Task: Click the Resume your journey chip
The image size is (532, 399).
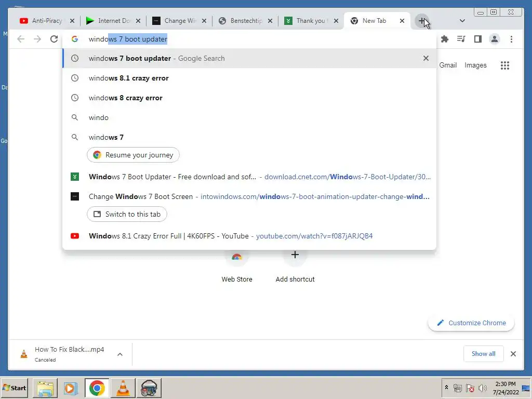Action: (x=133, y=155)
